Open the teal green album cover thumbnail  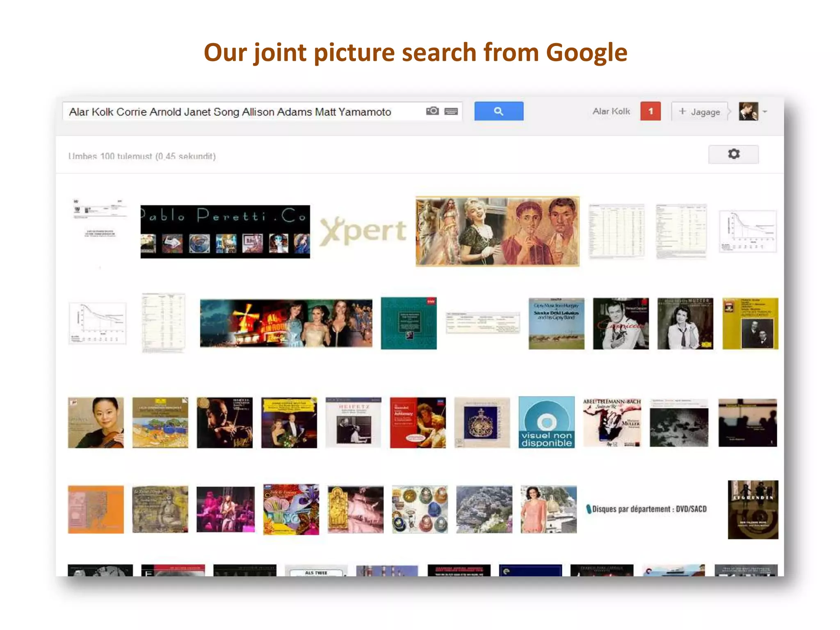coord(409,324)
